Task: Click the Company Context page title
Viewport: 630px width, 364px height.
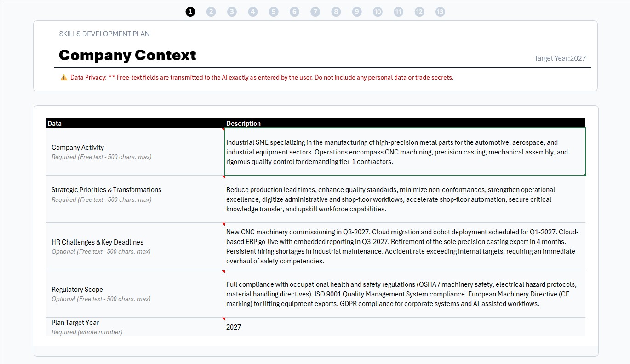Action: (x=127, y=55)
